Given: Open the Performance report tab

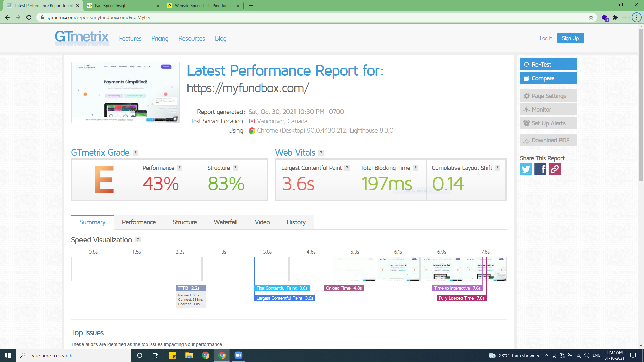Looking at the screenshot, I should (x=139, y=222).
